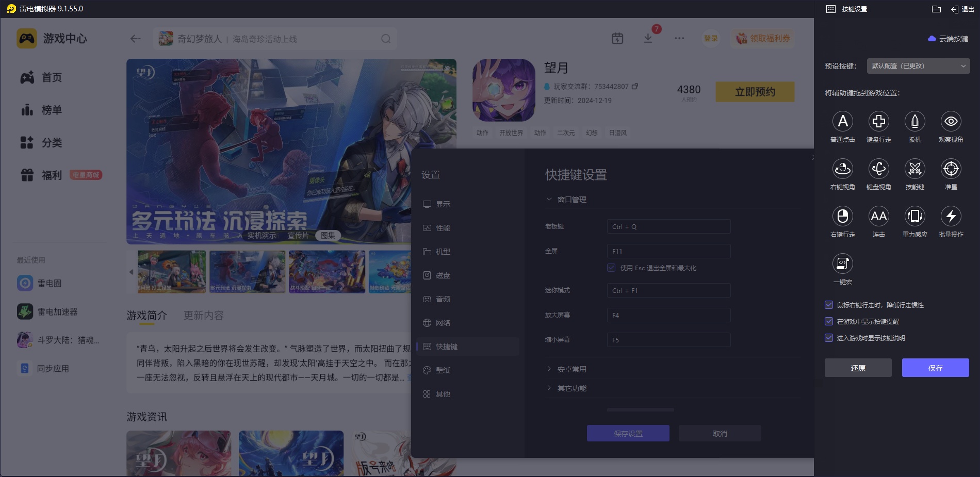Click the 全屏 F11 shortcut field
This screenshot has height=477, width=980.
pos(669,251)
